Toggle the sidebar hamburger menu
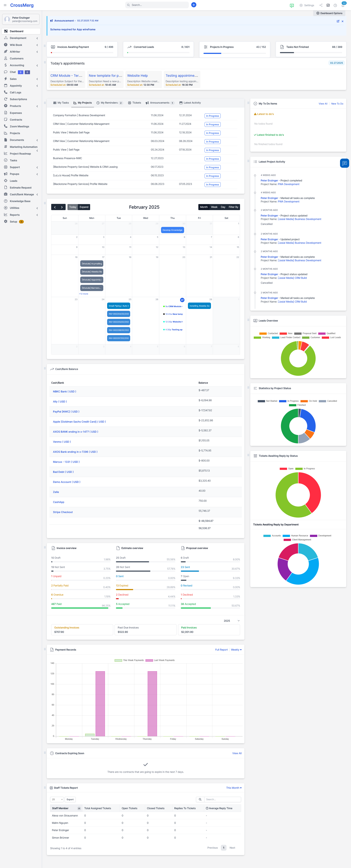 pyautogui.click(x=5, y=5)
